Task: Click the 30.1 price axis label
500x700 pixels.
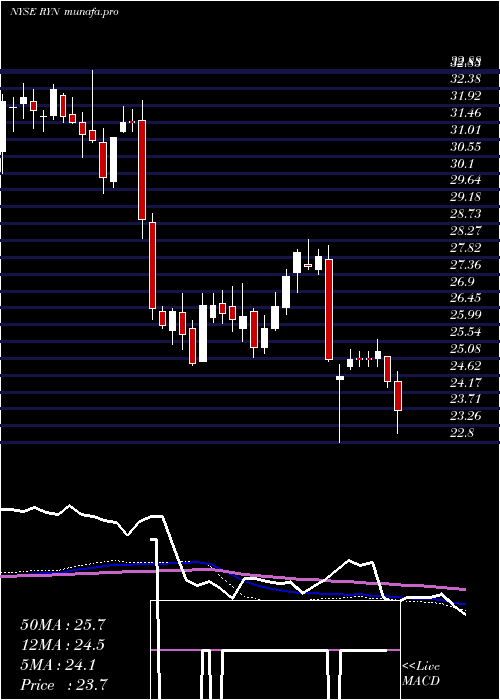Action: pos(462,164)
